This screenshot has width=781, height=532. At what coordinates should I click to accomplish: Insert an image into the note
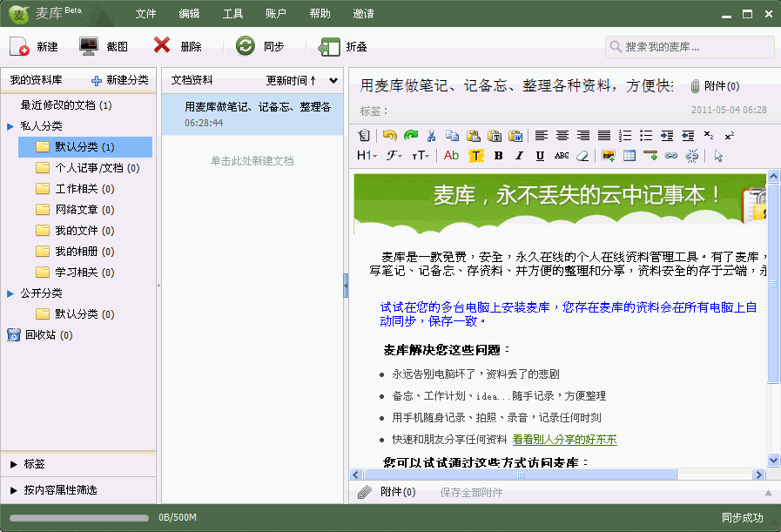pos(608,156)
